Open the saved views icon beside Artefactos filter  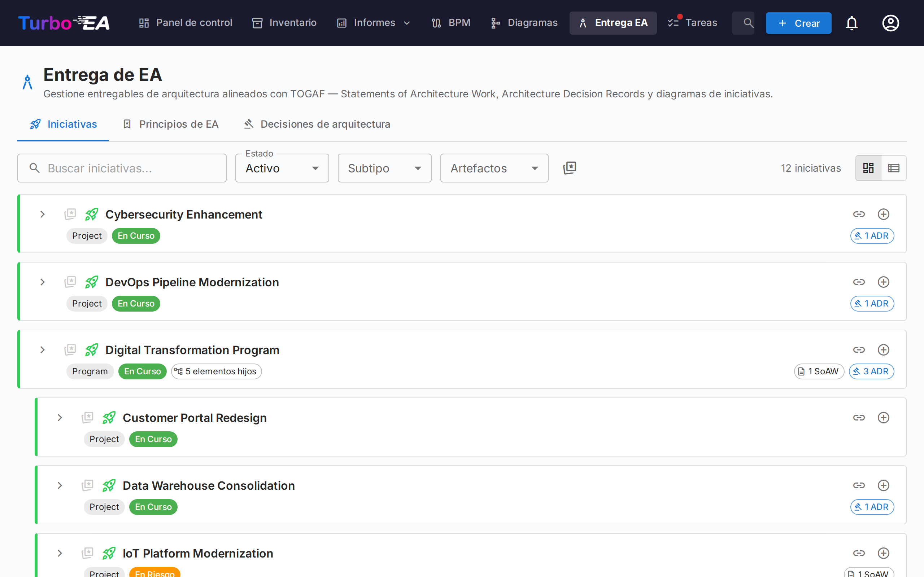569,168
